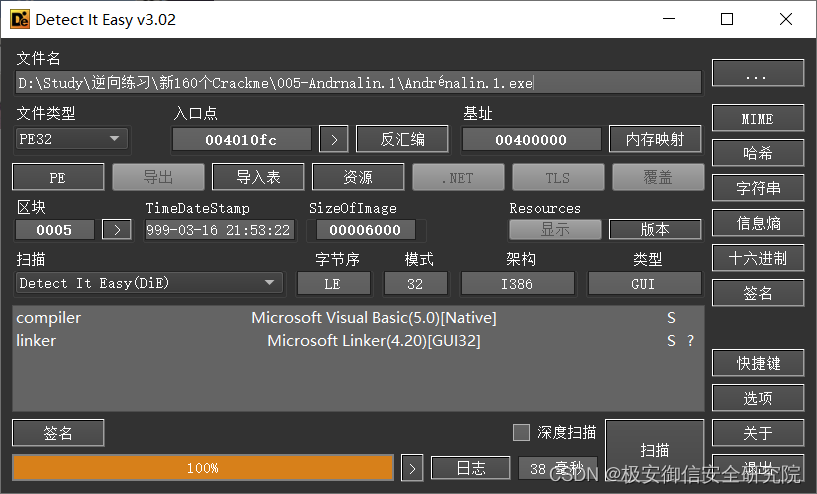The width and height of the screenshot is (817, 494).
Task: Open the PE32 file type dropdown
Action: (71, 139)
